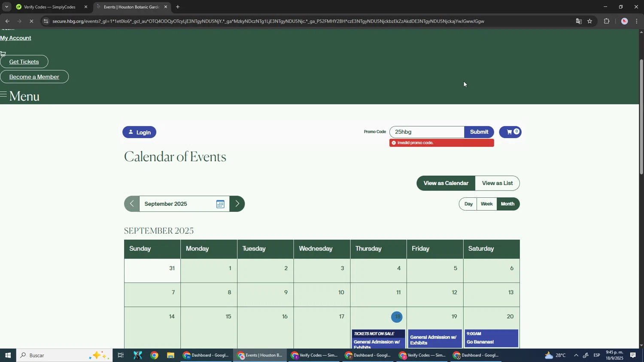Open File Explorer from the taskbar
This screenshot has height=362, width=644.
pyautogui.click(x=170, y=355)
